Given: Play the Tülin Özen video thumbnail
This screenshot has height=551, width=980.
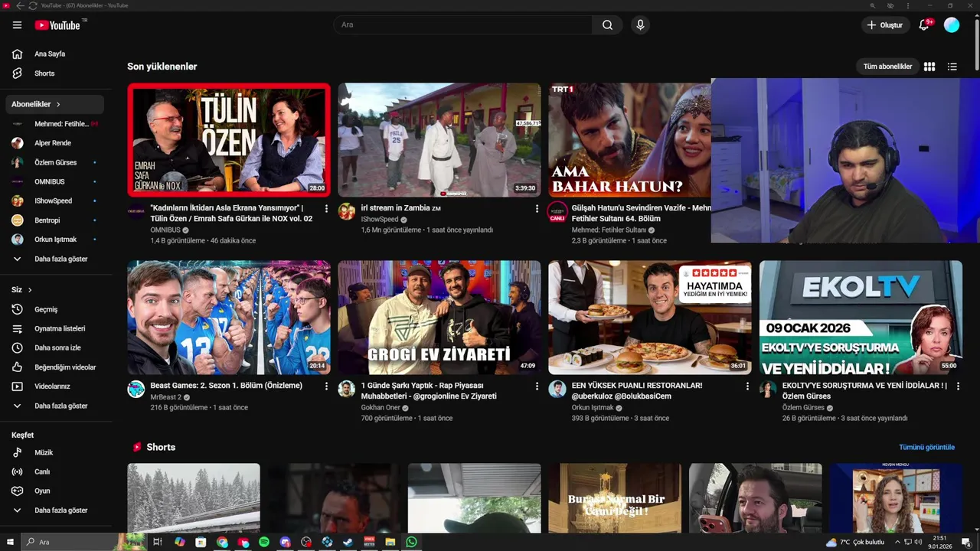Looking at the screenshot, I should 229,140.
